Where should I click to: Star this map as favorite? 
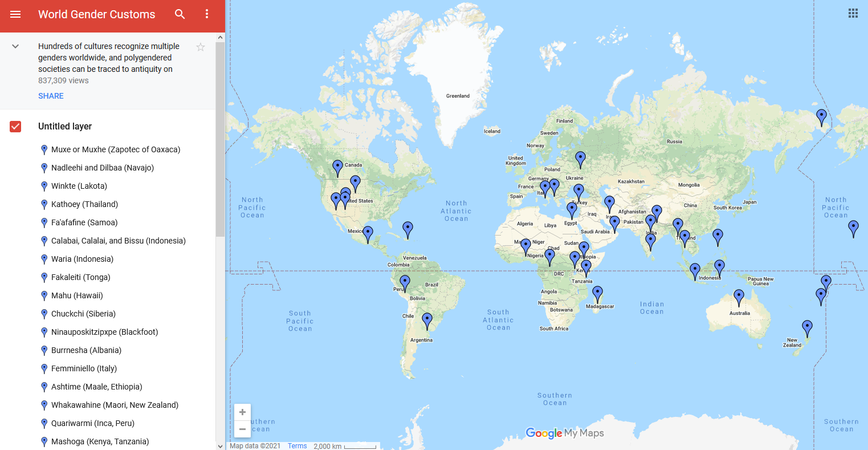201,47
